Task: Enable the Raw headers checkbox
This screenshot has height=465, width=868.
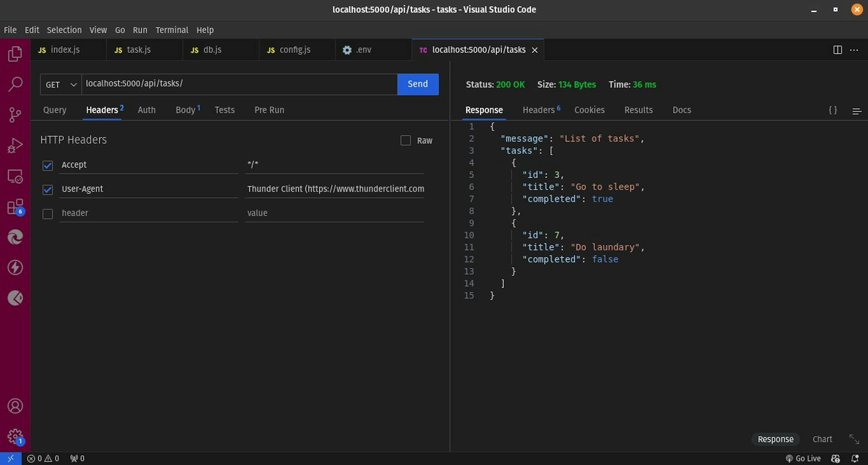Action: [x=405, y=140]
